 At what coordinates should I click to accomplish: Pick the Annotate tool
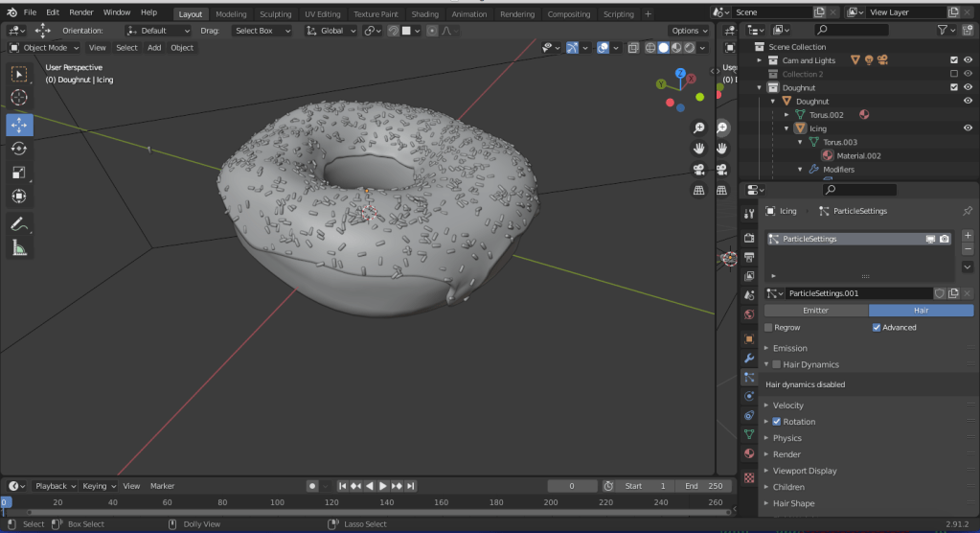tap(19, 224)
